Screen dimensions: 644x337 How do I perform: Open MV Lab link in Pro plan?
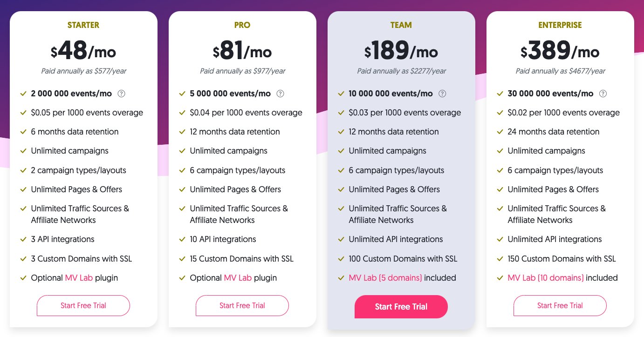pyautogui.click(x=238, y=278)
